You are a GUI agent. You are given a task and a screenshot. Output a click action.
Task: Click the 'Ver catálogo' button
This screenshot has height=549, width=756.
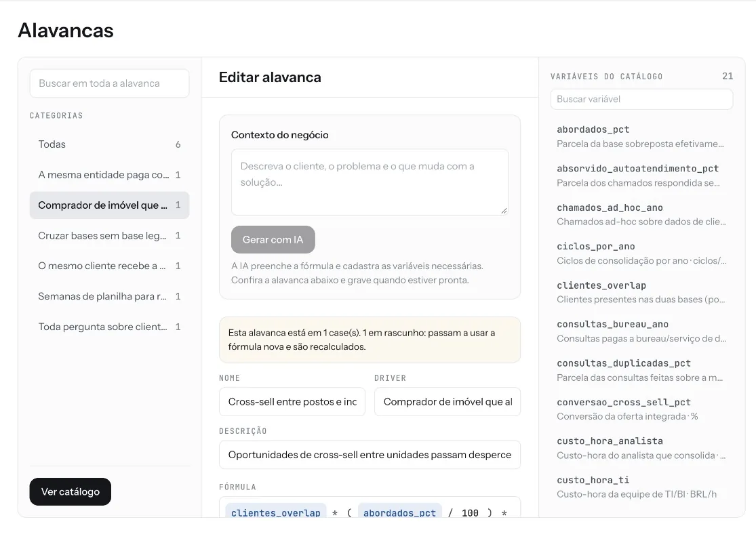point(71,491)
